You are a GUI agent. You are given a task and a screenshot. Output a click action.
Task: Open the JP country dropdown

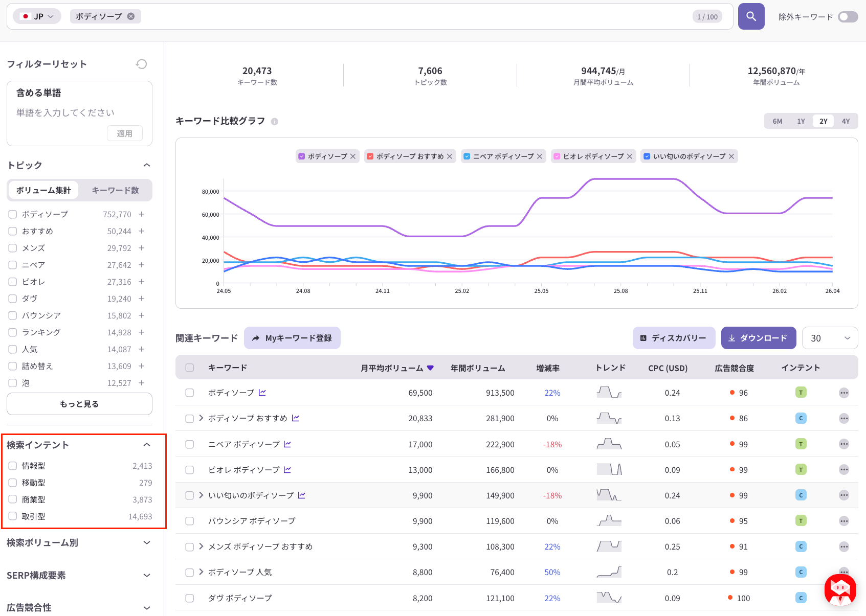pos(37,16)
